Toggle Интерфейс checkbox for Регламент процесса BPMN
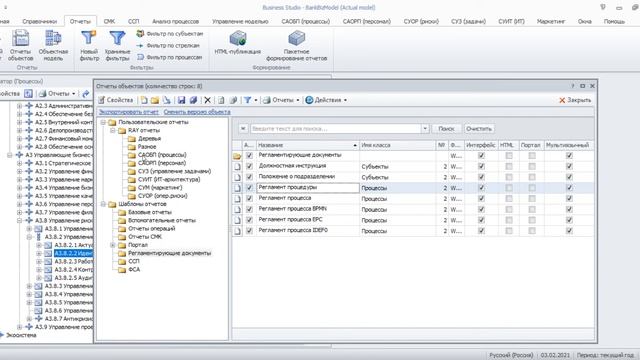This screenshot has height=360, width=640. tap(481, 209)
